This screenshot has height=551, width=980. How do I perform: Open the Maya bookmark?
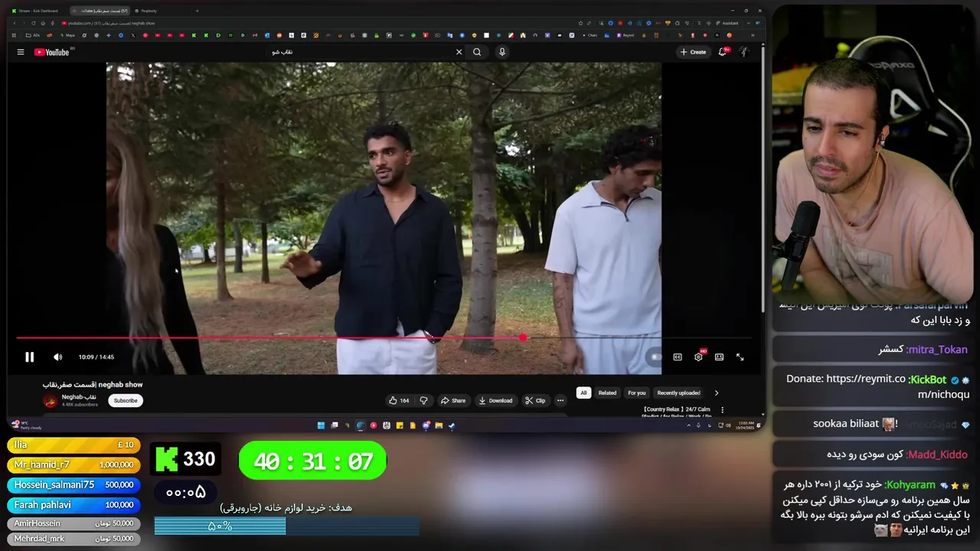pos(67,35)
